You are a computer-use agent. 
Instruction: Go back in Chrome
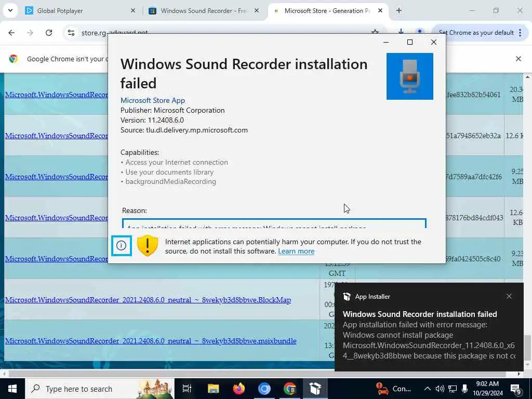click(x=11, y=33)
